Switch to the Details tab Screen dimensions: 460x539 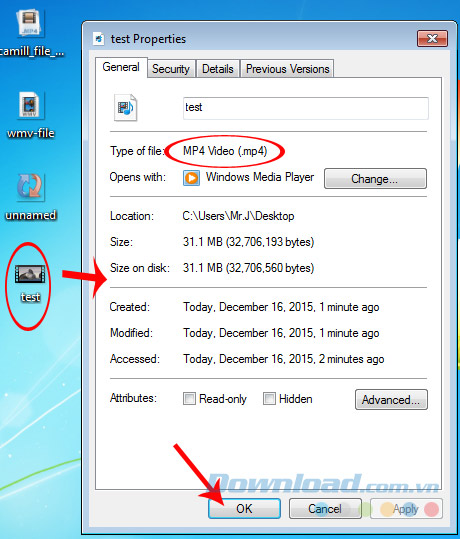[x=218, y=69]
